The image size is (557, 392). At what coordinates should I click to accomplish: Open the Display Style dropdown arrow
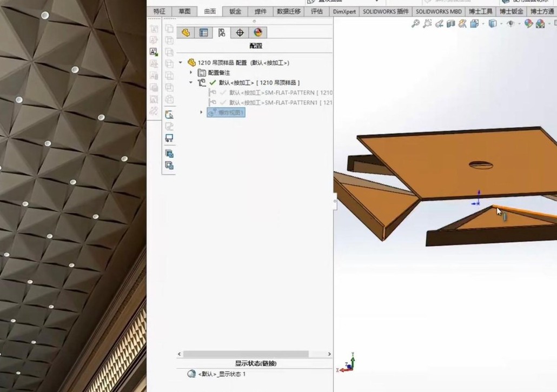pos(501,24)
